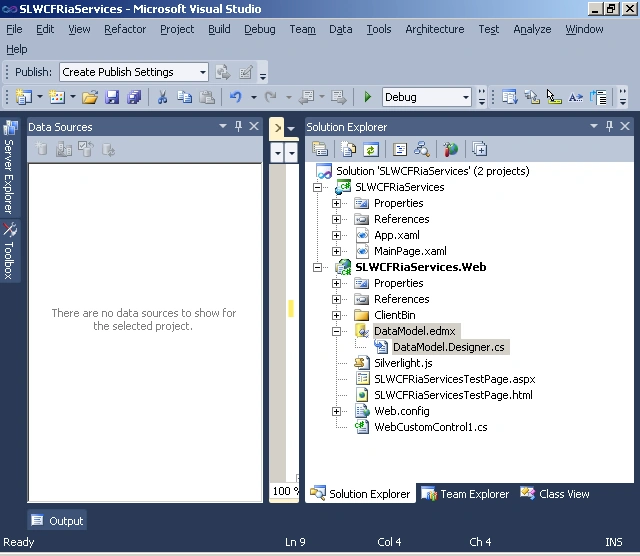Open the Server Explorer side tab

pos(10,167)
